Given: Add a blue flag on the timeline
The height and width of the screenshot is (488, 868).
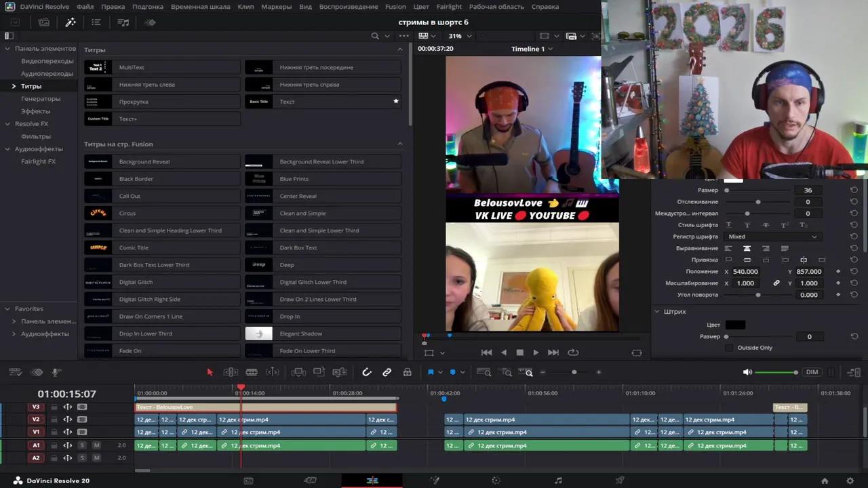Looking at the screenshot, I should (431, 372).
